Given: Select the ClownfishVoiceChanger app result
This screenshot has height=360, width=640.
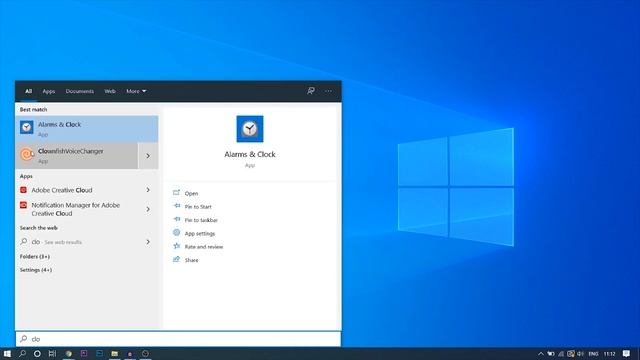Looking at the screenshot, I should pos(77,156).
